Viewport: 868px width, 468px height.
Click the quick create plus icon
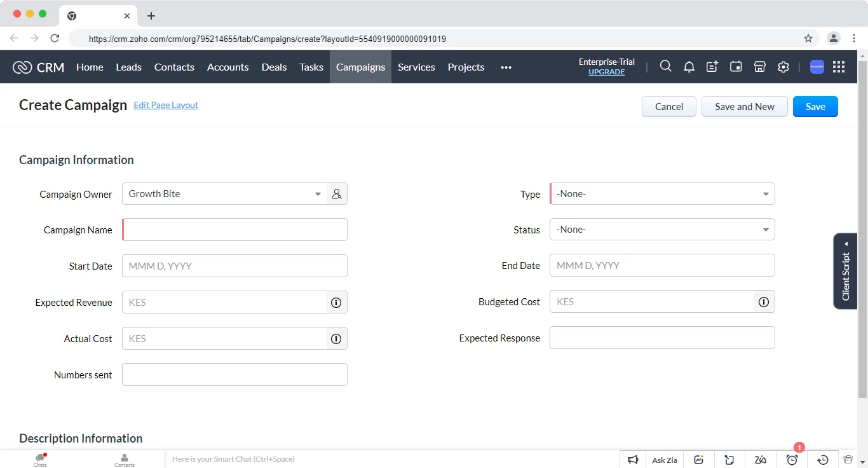point(712,66)
